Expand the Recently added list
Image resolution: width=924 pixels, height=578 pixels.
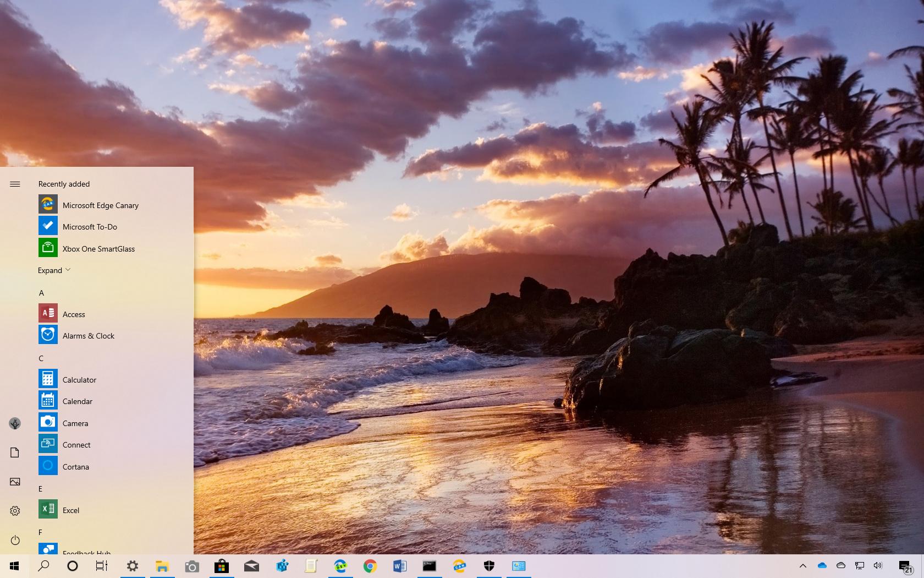(54, 270)
